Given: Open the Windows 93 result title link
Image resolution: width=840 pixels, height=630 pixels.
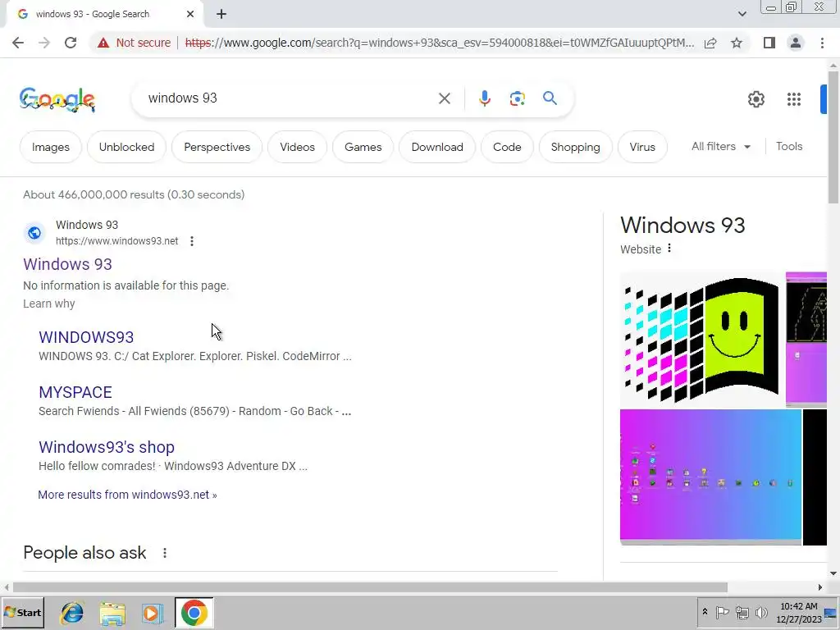Looking at the screenshot, I should 67,264.
